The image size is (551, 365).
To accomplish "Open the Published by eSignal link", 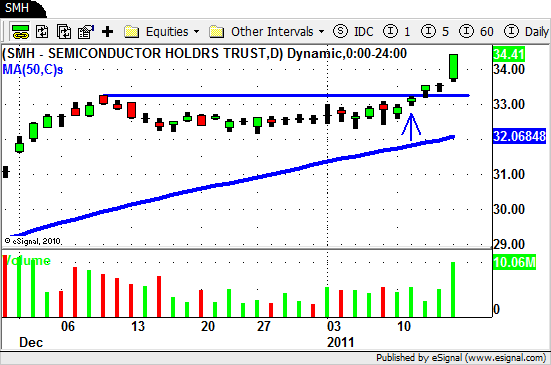I will coord(461,358).
